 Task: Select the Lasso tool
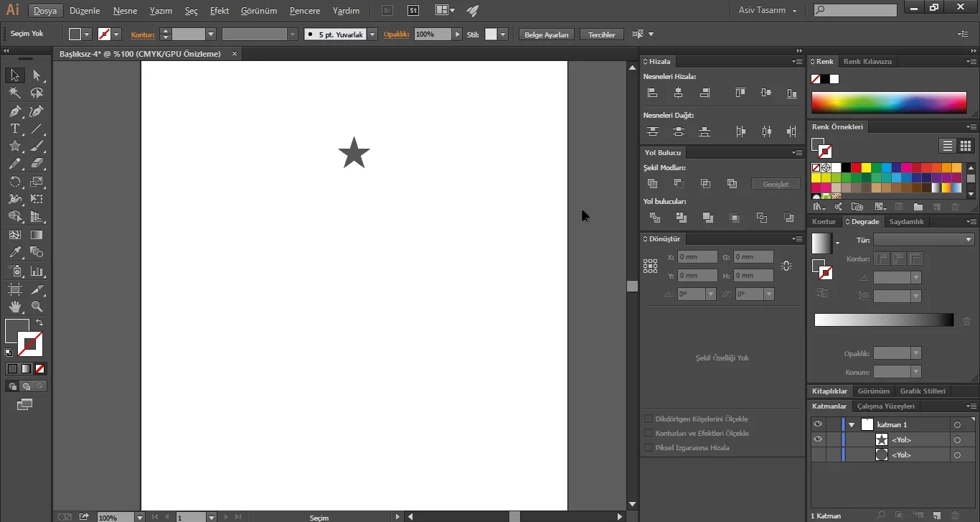(x=37, y=93)
